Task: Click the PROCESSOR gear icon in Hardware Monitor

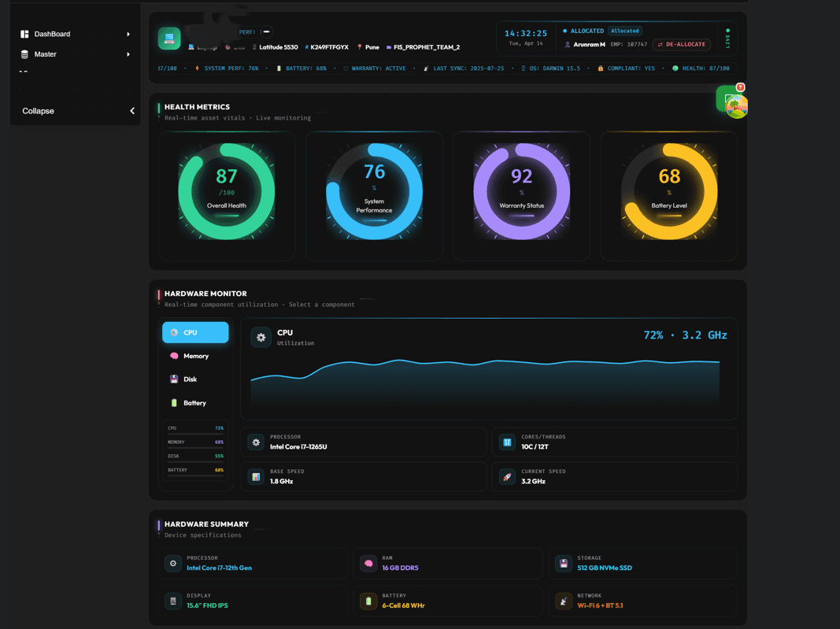Action: [256, 442]
